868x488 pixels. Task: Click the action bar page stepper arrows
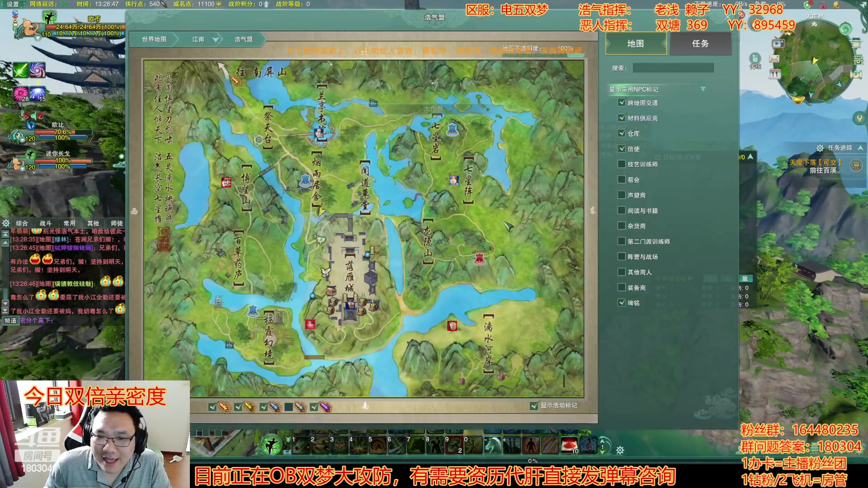pyautogui.click(x=602, y=446)
